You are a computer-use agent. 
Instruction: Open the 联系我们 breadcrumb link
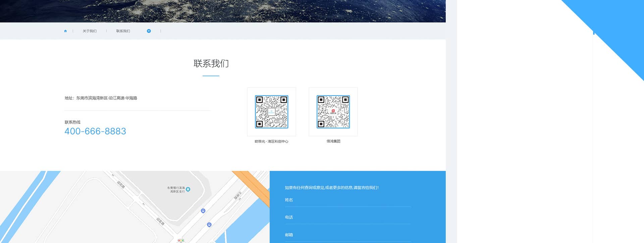tap(123, 31)
